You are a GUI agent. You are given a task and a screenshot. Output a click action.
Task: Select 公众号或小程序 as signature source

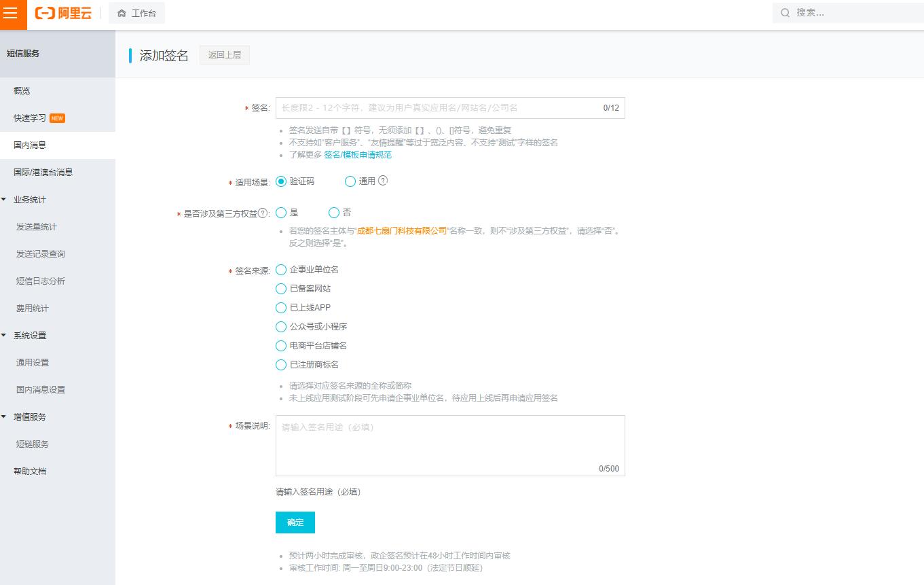[281, 327]
